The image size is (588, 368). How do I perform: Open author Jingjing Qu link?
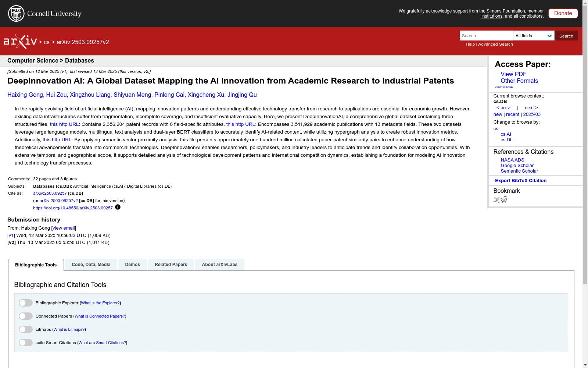pyautogui.click(x=242, y=95)
